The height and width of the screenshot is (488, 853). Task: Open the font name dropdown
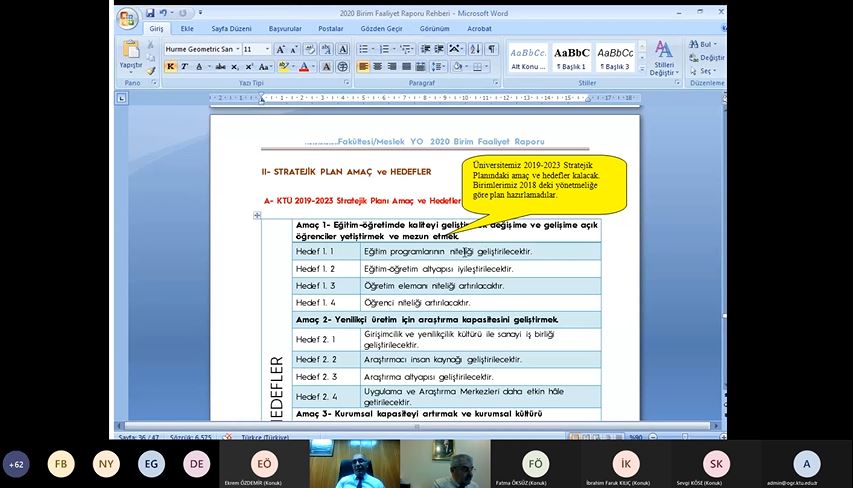(237, 49)
